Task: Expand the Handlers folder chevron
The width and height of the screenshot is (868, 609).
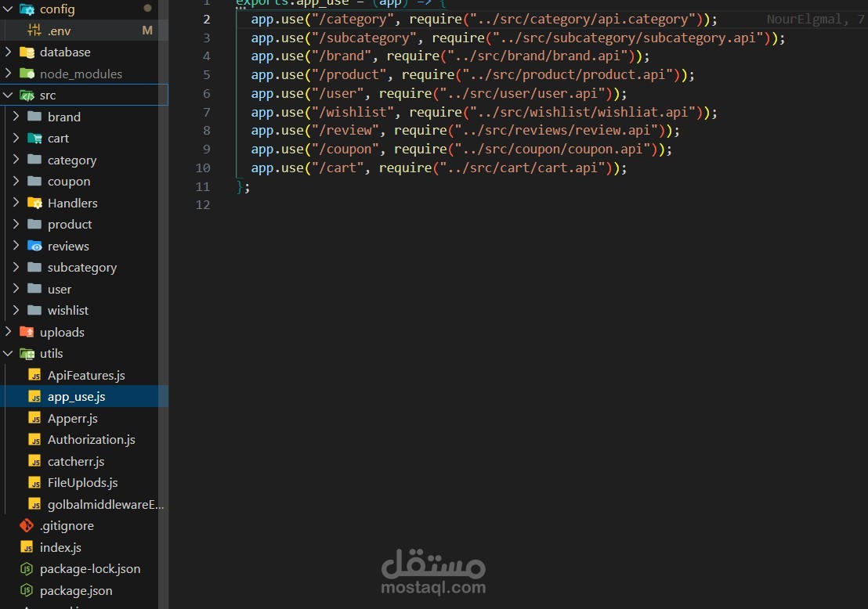Action: 16,203
